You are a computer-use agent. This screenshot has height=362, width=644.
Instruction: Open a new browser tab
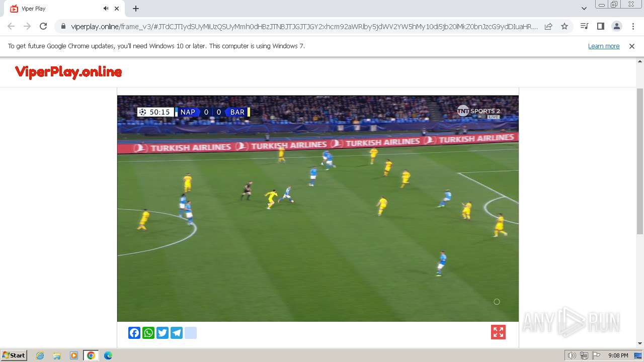tap(136, 9)
